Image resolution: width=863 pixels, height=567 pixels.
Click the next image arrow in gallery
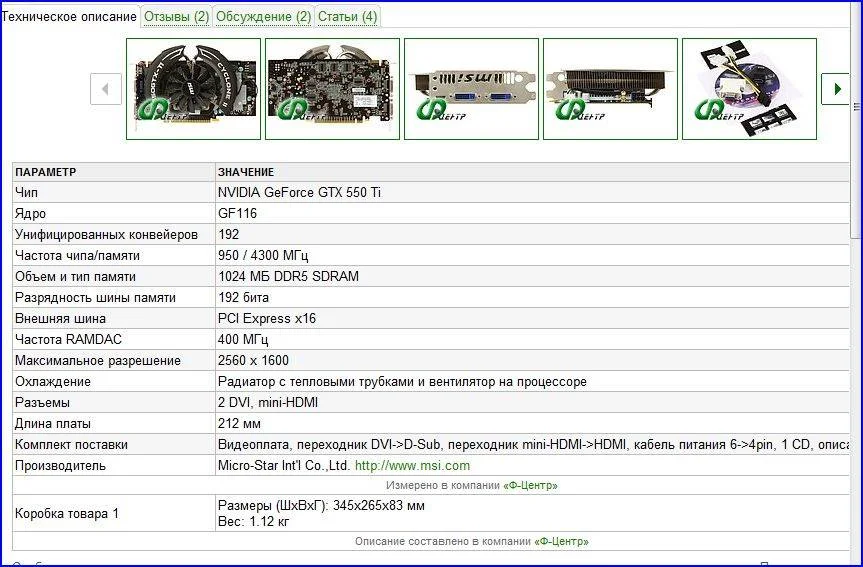tap(836, 89)
